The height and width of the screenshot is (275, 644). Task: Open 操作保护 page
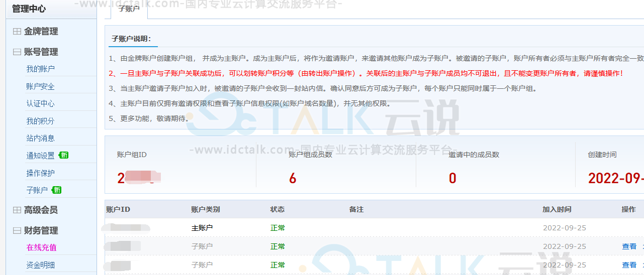40,173
